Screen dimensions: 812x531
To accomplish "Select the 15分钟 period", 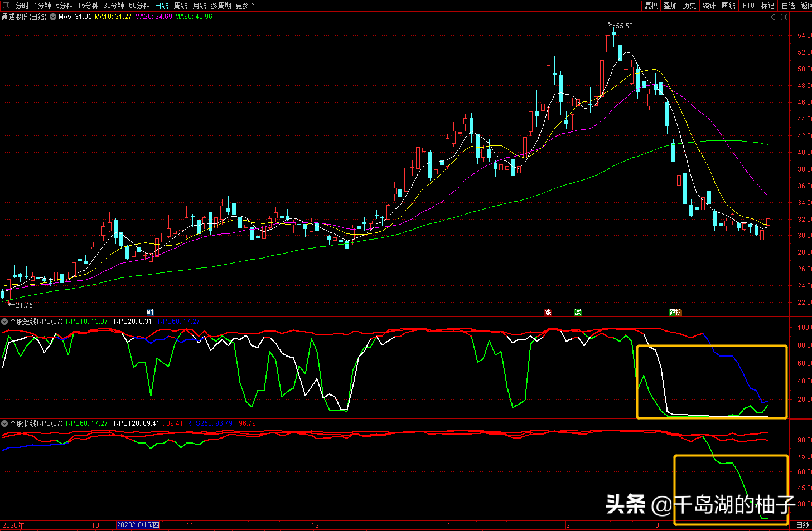I will tap(88, 6).
